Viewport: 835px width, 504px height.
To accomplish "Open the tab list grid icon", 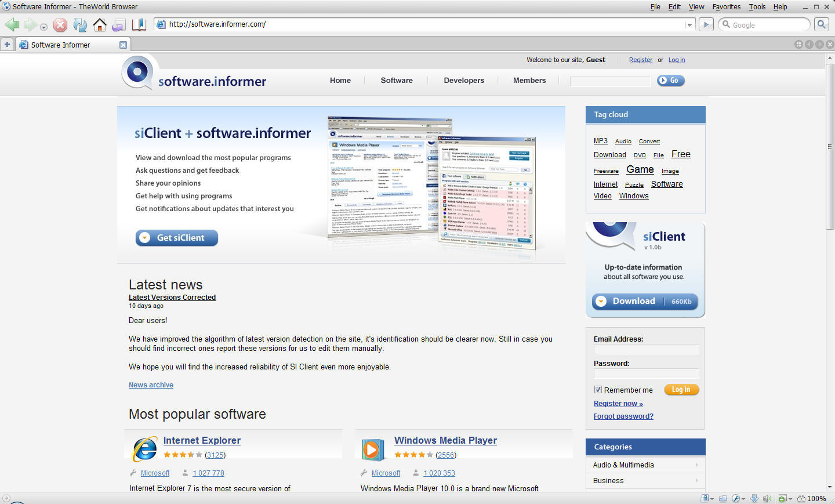I will click(x=798, y=45).
